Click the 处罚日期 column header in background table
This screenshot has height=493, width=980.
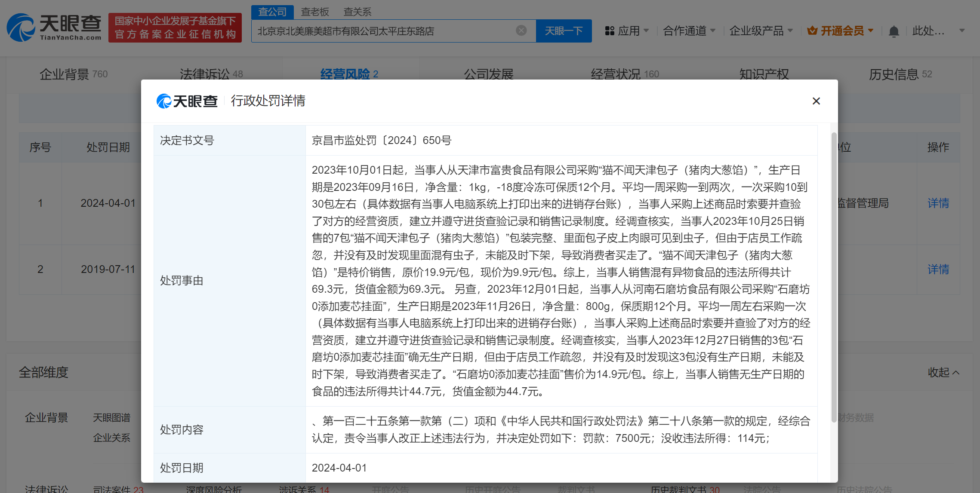coord(108,147)
